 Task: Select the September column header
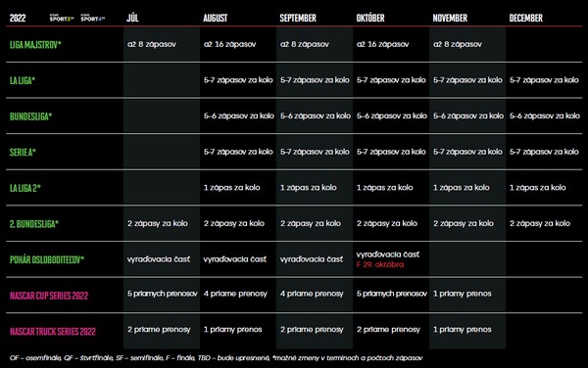click(x=298, y=18)
